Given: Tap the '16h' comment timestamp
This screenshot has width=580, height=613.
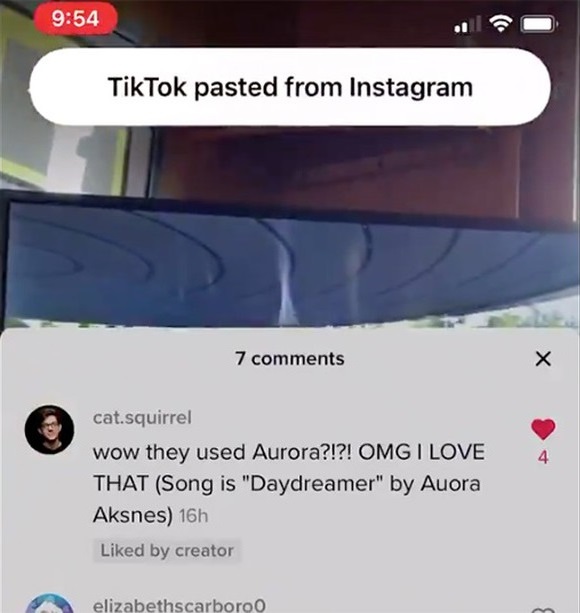Looking at the screenshot, I should pyautogui.click(x=193, y=516).
